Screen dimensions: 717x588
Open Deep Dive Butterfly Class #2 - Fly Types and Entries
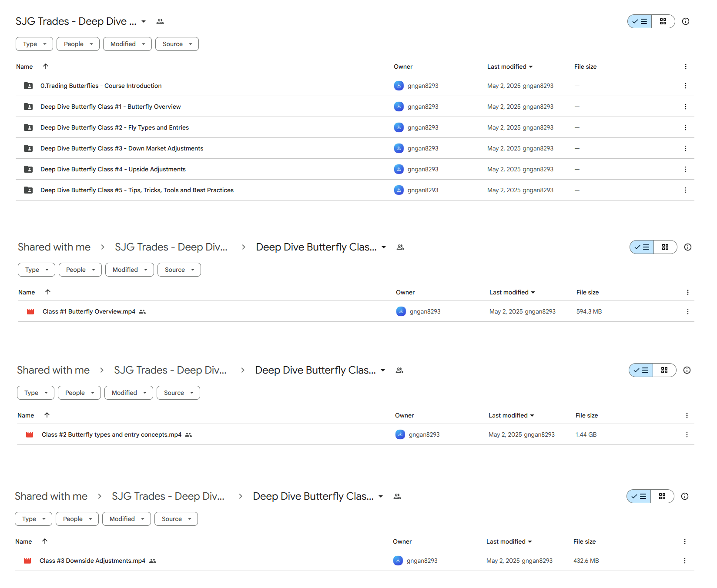pyautogui.click(x=114, y=127)
